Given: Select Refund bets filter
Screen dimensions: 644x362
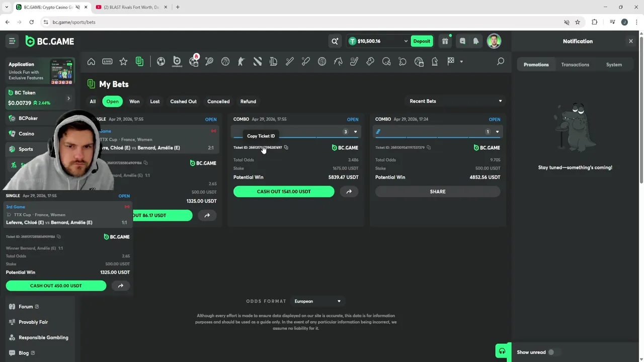Looking at the screenshot, I should click(248, 102).
